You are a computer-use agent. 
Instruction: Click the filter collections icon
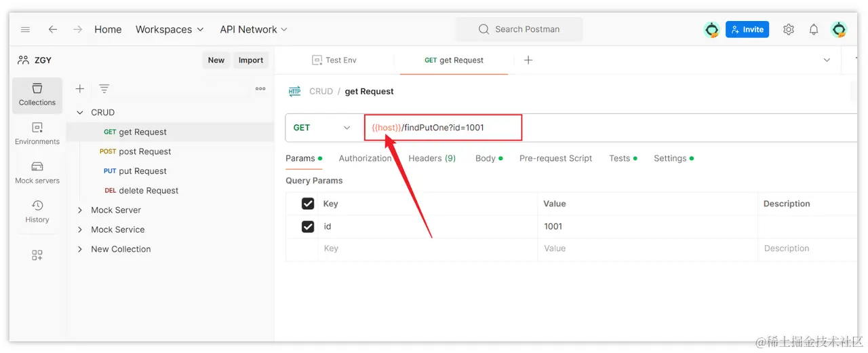(104, 89)
